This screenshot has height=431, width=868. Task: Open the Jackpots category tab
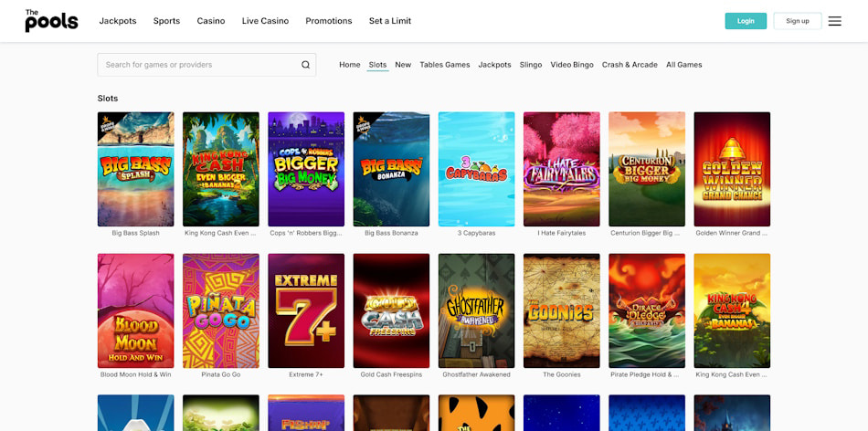point(494,65)
